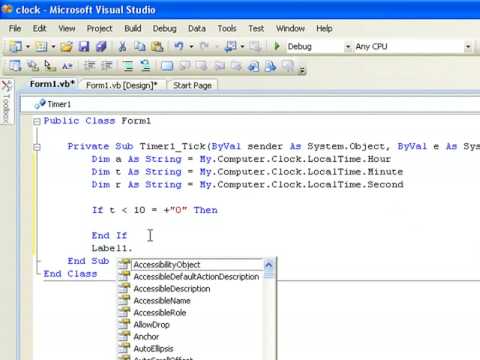
Task: Click the Uncomment Selected Lines icon
Action: click(145, 66)
